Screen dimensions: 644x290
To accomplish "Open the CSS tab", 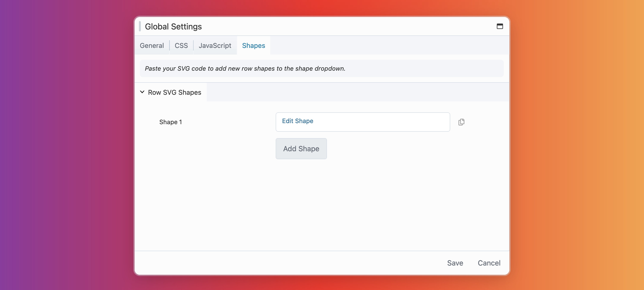I will click(x=181, y=45).
